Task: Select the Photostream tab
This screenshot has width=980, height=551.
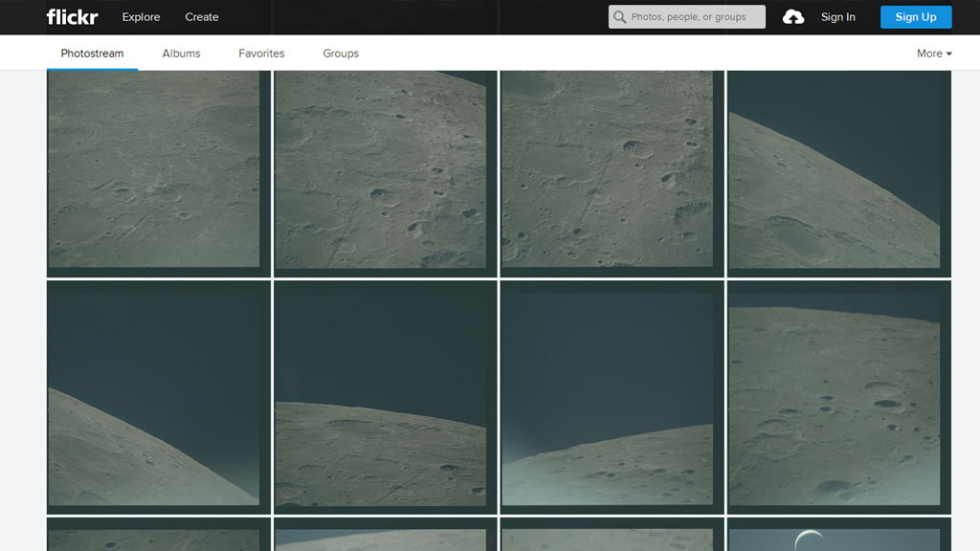Action: (x=92, y=54)
